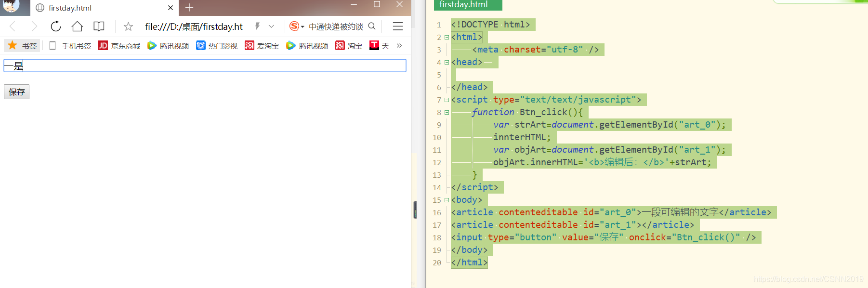Click the browser forward arrow
868x288 pixels.
[x=34, y=26]
